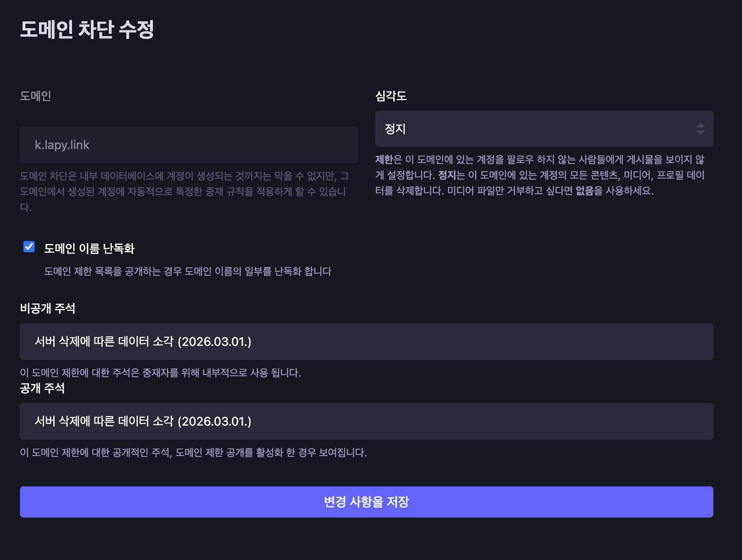
Task: Focus the 공개 주석 text field
Action: 366,421
